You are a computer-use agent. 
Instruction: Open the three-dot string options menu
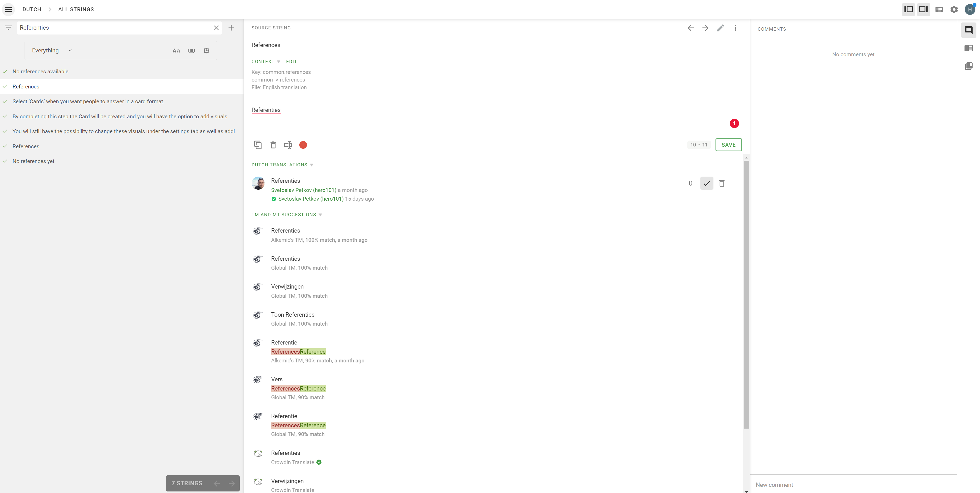[x=735, y=28]
